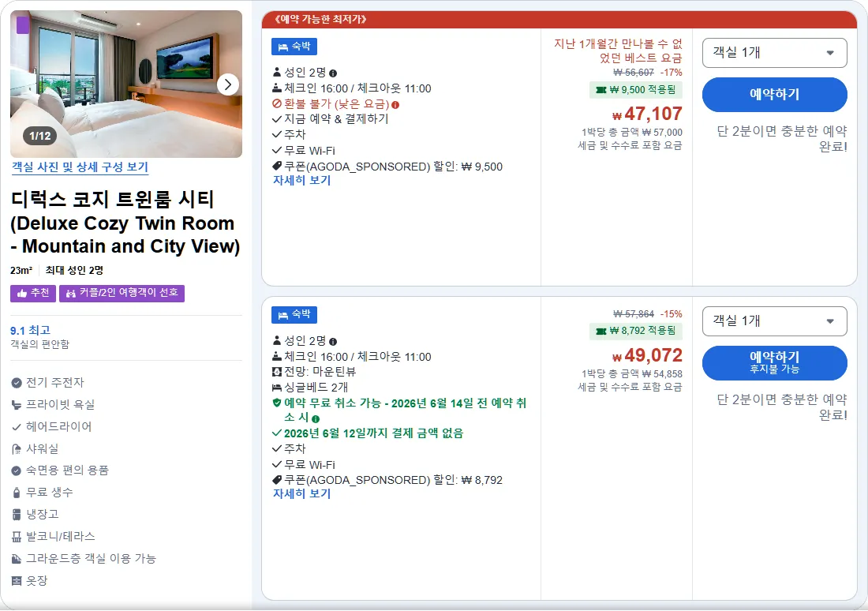Click crossed-out price ₩56,607
This screenshot has width=868, height=611.
634,73
